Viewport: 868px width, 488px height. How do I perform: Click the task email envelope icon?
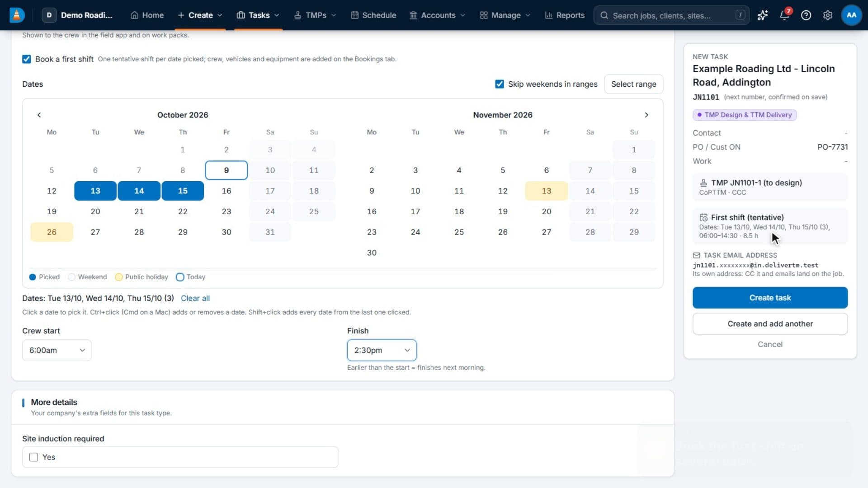pos(697,255)
